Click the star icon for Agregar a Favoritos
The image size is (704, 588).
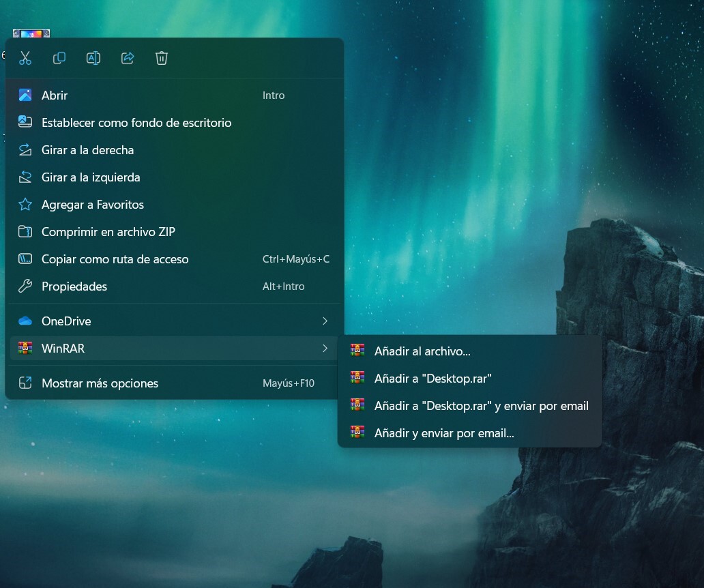[25, 204]
